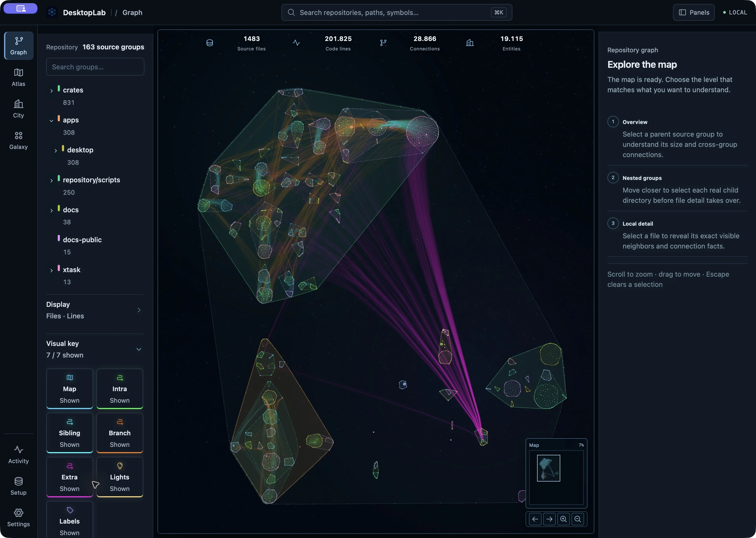Image resolution: width=756 pixels, height=538 pixels.
Task: Open the Activity section
Action: pos(19,454)
